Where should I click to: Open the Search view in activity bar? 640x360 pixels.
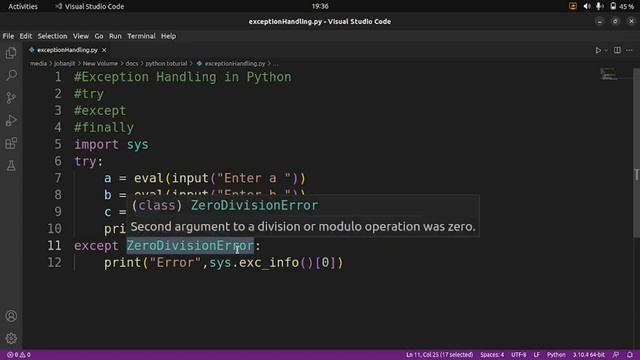click(11, 75)
